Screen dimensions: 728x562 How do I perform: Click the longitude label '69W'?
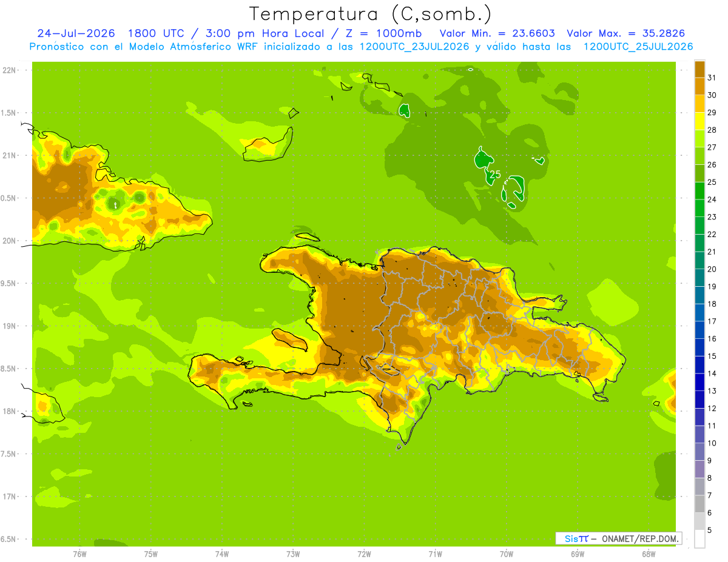(x=578, y=554)
